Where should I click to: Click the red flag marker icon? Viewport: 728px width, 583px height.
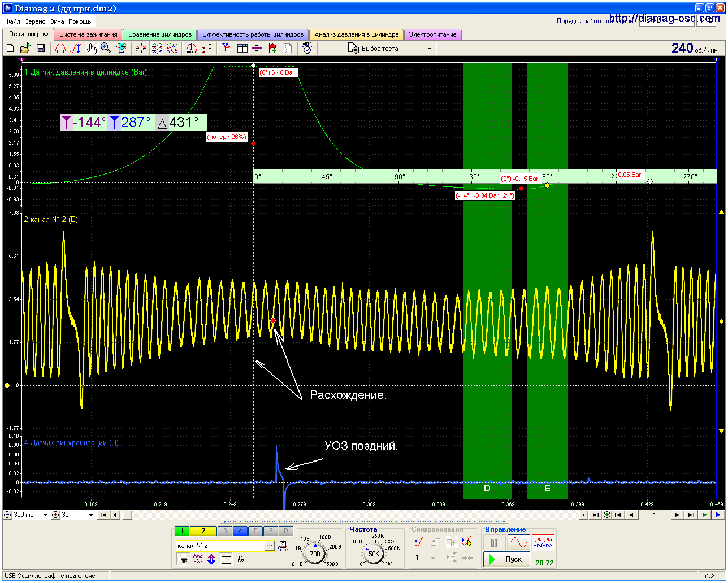click(x=272, y=49)
